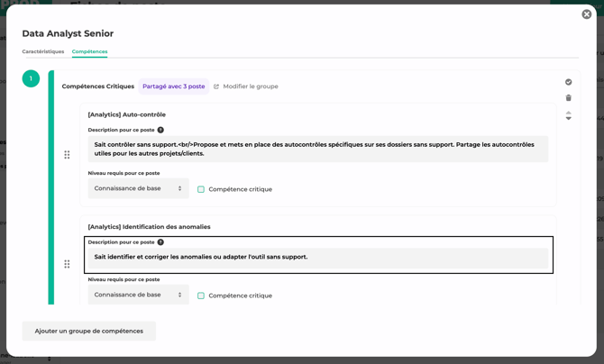The height and width of the screenshot is (364, 604).
Task: Enable Compétence critique for Auto-contrôle
Action: pos(201,189)
